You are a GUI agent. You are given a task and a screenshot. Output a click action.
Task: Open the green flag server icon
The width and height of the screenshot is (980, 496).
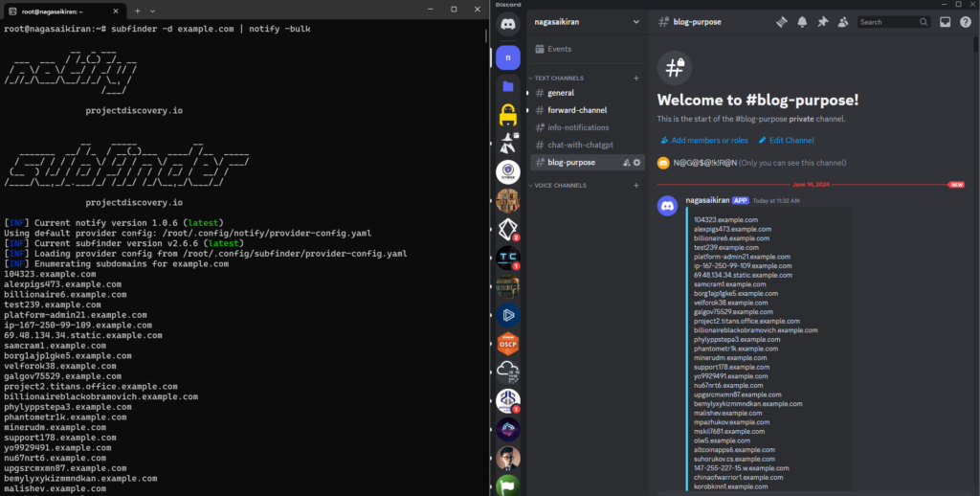(507, 486)
